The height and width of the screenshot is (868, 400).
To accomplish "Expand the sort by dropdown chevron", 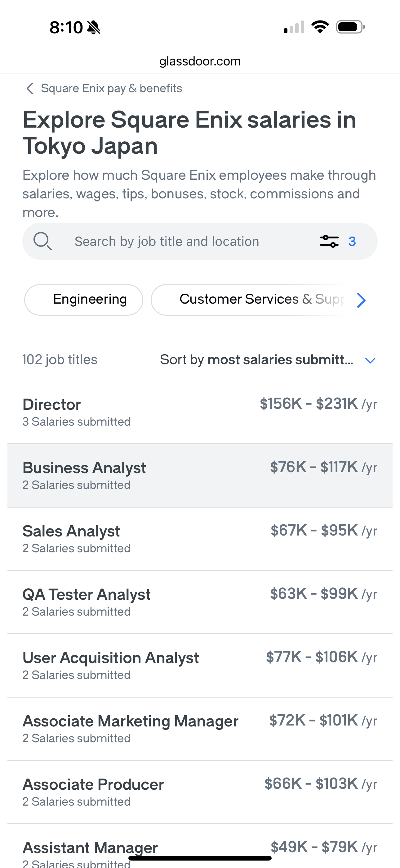I will (x=370, y=360).
